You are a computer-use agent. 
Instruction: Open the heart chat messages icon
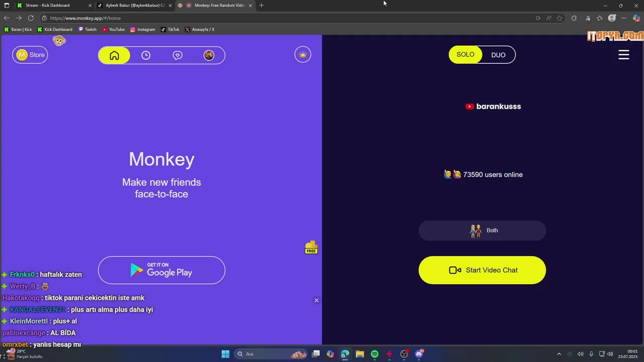tap(178, 55)
